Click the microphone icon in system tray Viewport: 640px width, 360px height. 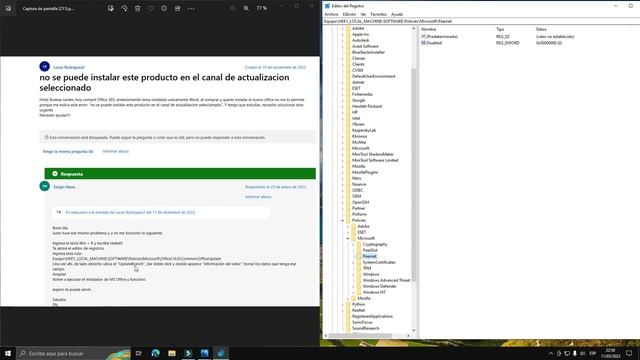[575, 353]
